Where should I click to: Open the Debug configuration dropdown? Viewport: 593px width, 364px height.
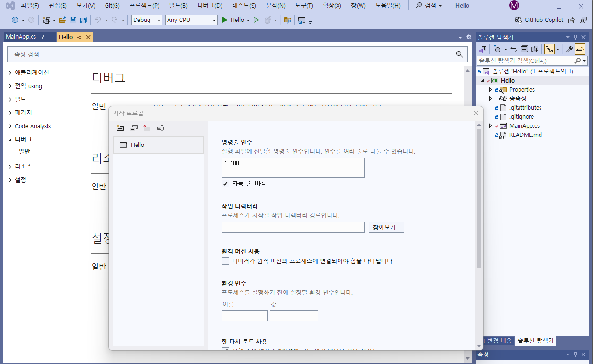pos(147,20)
